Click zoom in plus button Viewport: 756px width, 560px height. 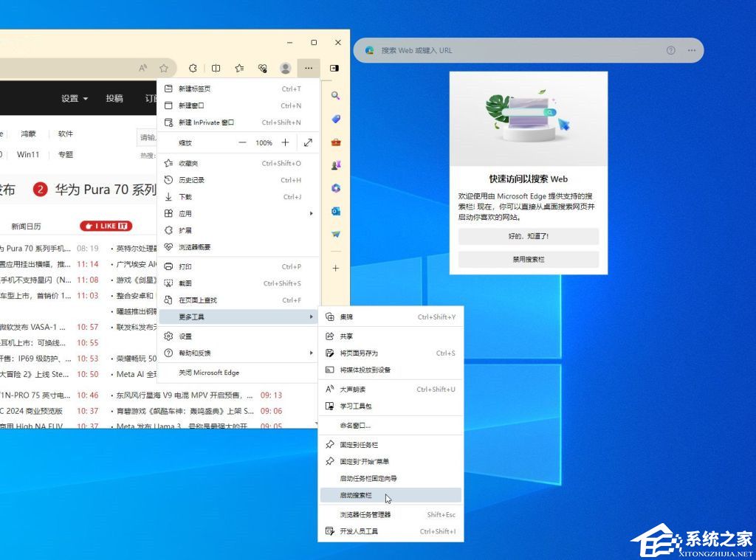pyautogui.click(x=286, y=142)
